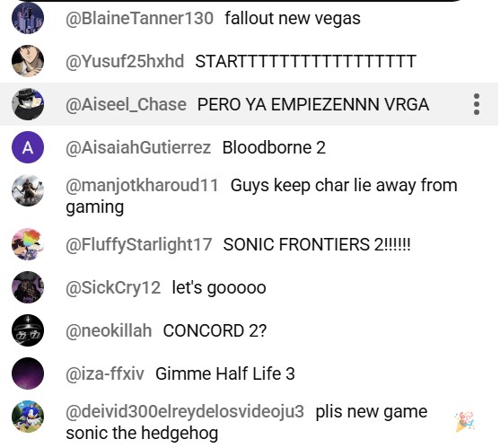Screen dimensions: 500x448
Task: Click deivid300elreydelosvideoju3's Sonic avatar
Action: 28,417
